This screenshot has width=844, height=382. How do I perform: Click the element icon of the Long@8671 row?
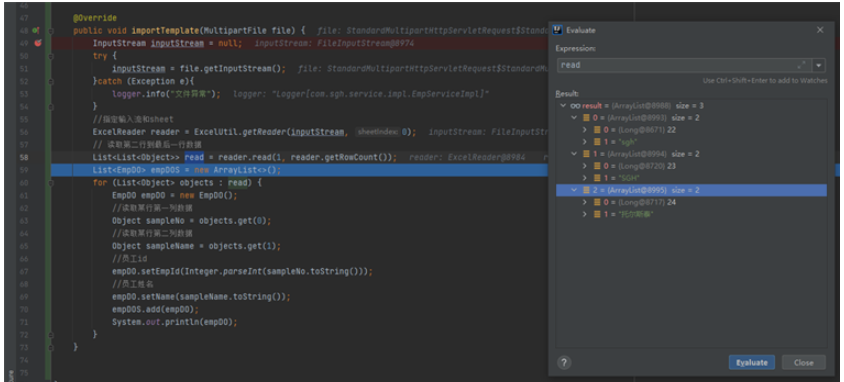(x=597, y=130)
